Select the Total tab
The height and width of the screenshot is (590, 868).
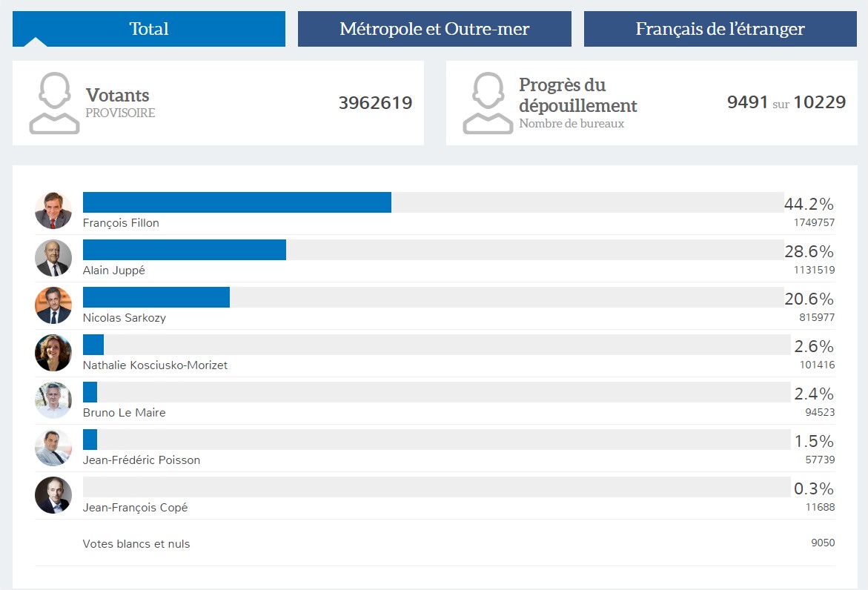tap(149, 29)
